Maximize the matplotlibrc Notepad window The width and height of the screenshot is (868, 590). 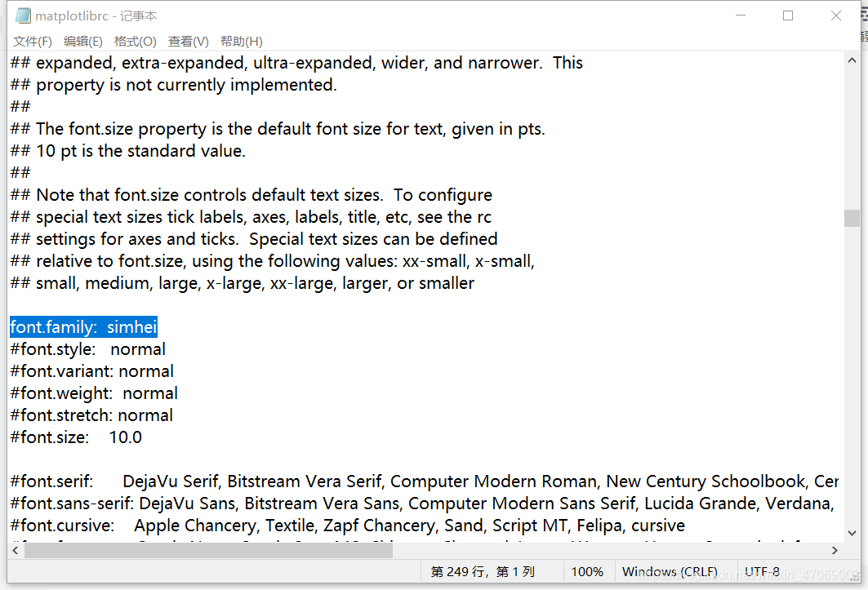point(788,16)
